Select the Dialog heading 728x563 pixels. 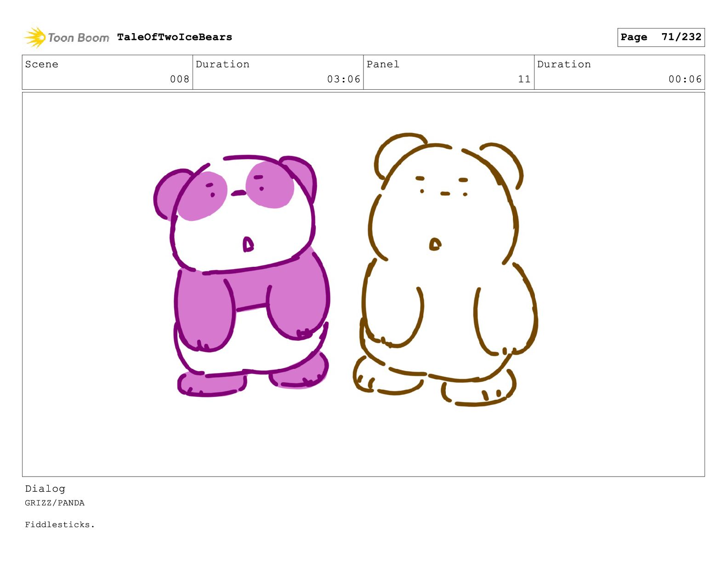tap(45, 488)
